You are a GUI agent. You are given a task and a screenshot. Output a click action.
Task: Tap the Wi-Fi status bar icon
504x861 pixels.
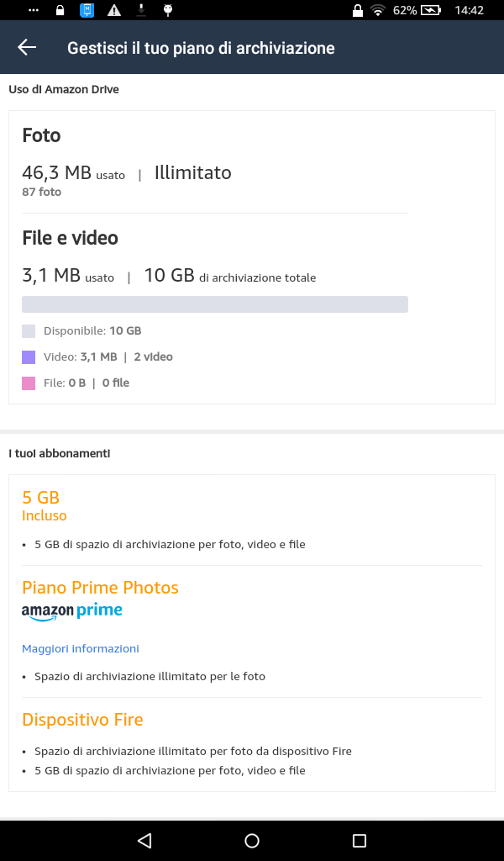[378, 10]
